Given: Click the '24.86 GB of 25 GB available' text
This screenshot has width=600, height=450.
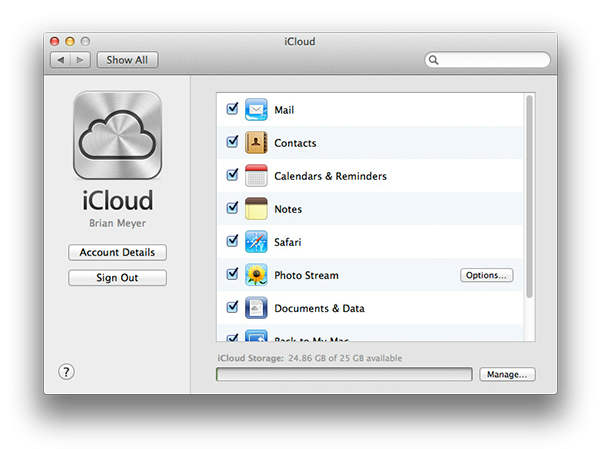Looking at the screenshot, I should (345, 358).
